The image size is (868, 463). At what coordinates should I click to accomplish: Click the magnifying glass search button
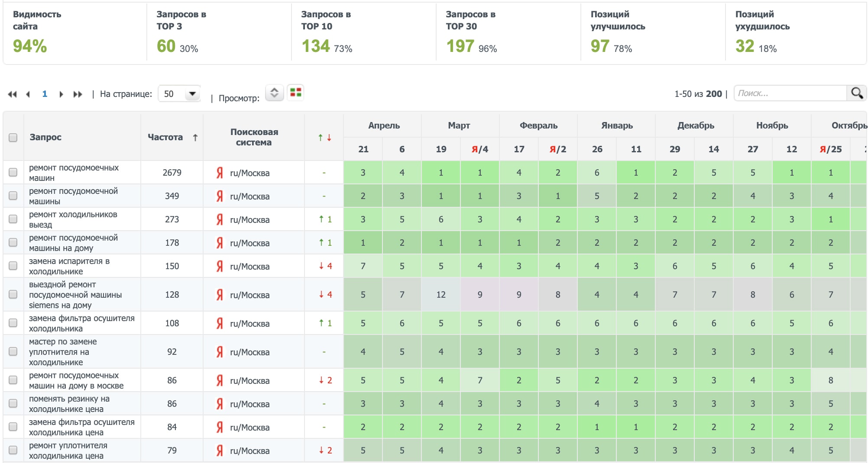click(856, 93)
